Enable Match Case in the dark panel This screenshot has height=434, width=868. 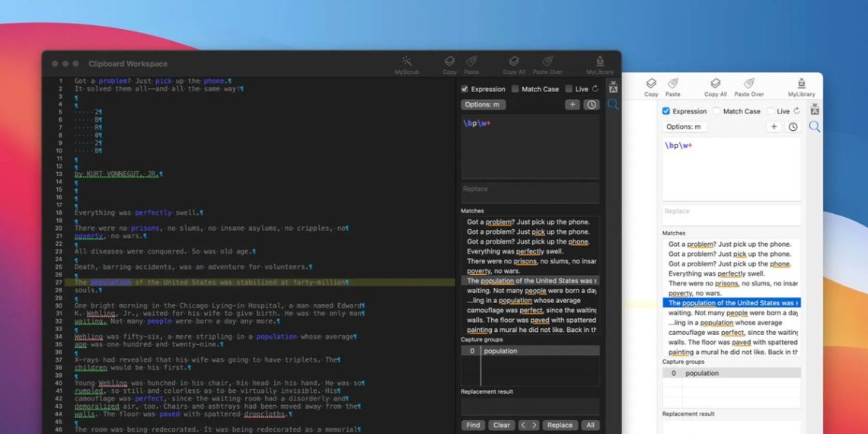[515, 89]
